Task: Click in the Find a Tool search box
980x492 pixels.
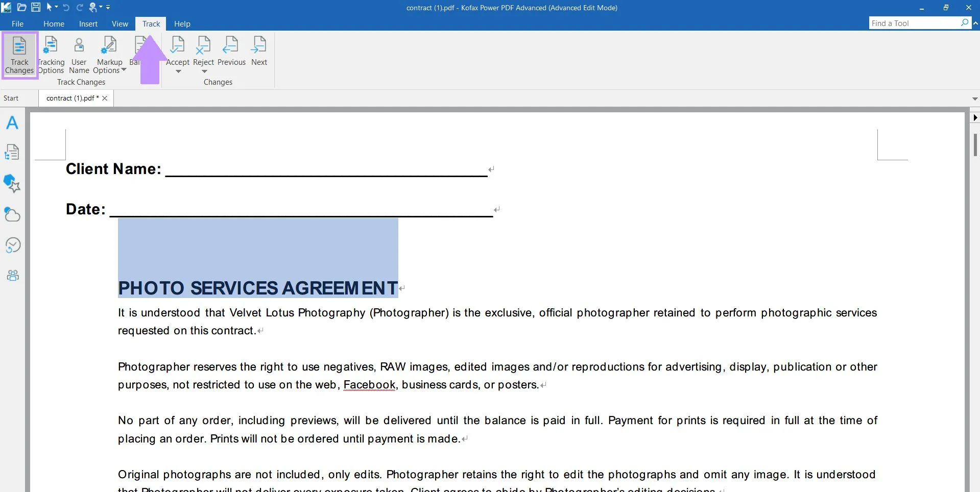Action: coord(914,23)
